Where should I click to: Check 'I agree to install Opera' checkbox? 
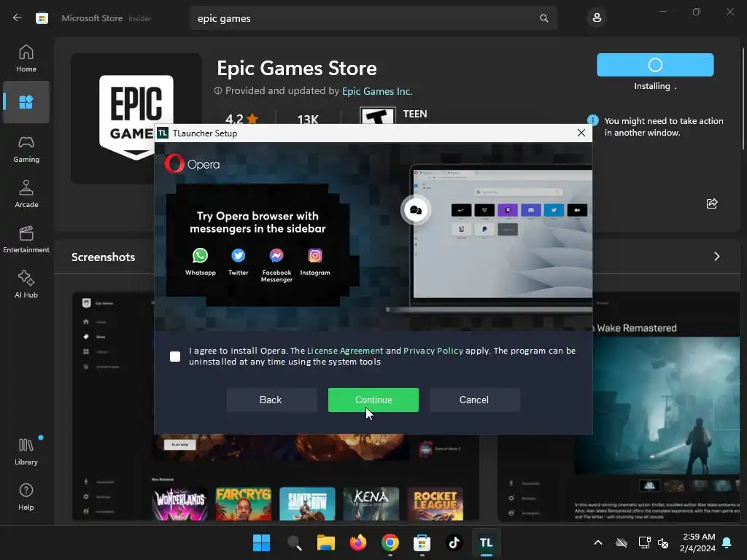click(175, 356)
